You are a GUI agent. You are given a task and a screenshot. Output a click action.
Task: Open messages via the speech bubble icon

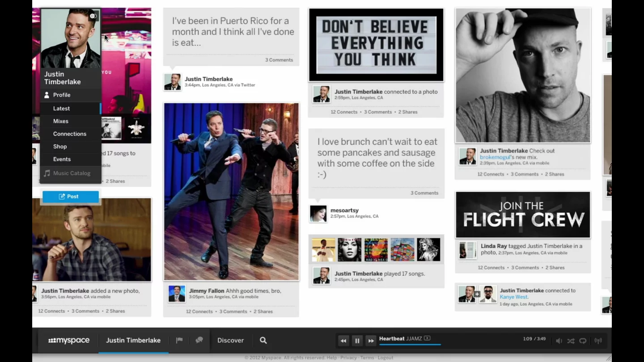pyautogui.click(x=199, y=340)
